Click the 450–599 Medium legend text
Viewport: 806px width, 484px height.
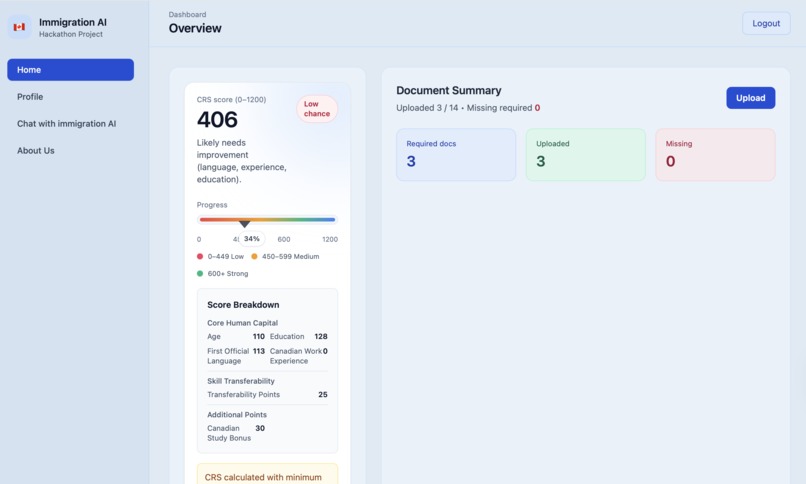pyautogui.click(x=290, y=256)
